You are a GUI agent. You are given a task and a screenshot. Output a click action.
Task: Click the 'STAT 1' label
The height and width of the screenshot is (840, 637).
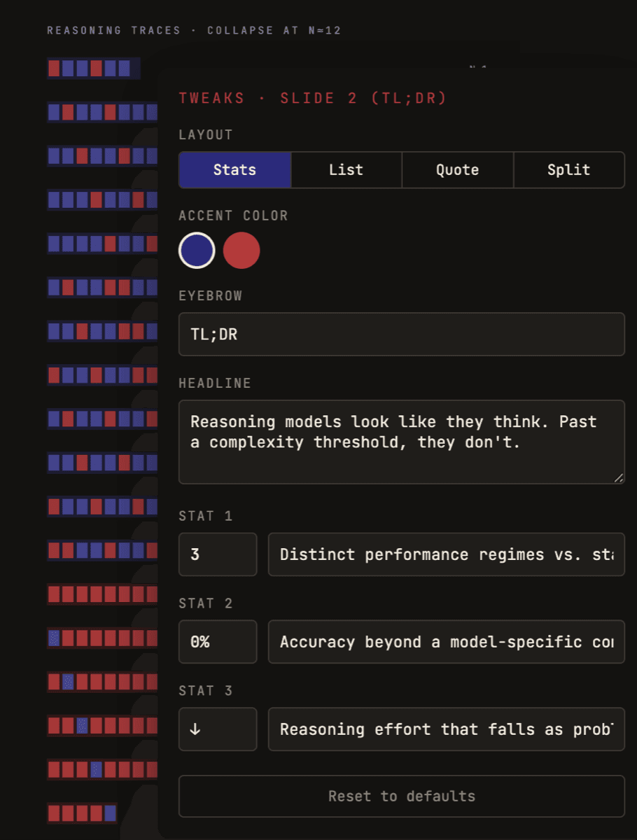pos(206,516)
